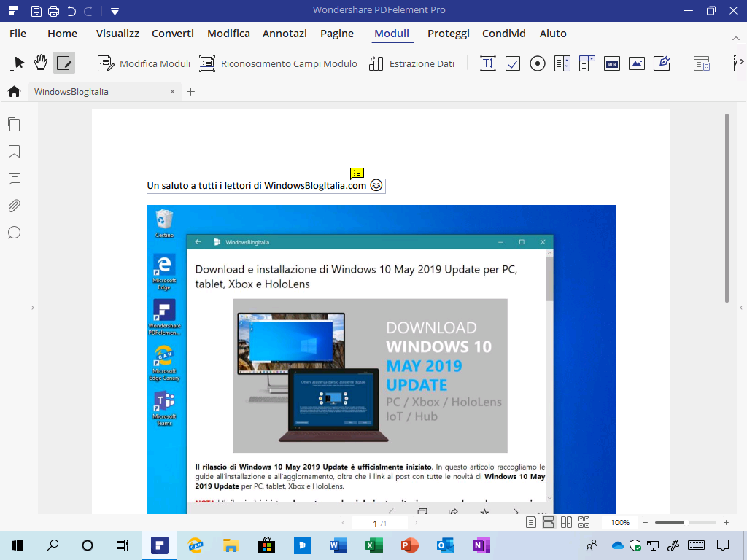Click the embedded desktop screenshot image
Image resolution: width=747 pixels, height=560 pixels.
click(x=381, y=359)
